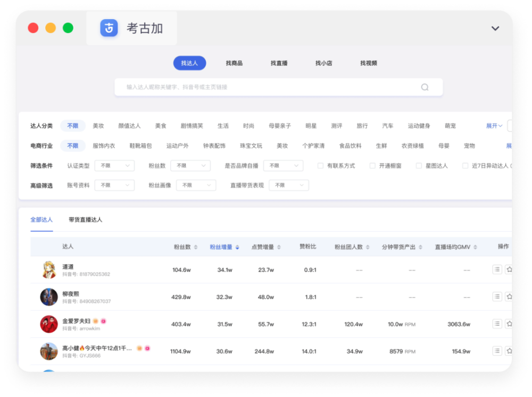Image resolution: width=532 pixels, height=397 pixels.
Task: Open the 直播带货表现 dropdown
Action: coord(289,185)
